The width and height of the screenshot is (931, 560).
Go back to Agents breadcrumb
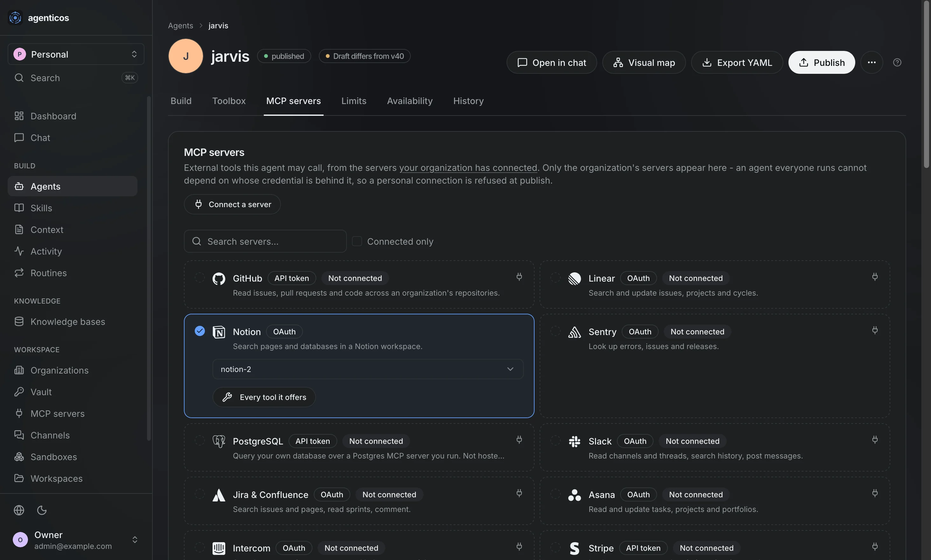tap(180, 25)
